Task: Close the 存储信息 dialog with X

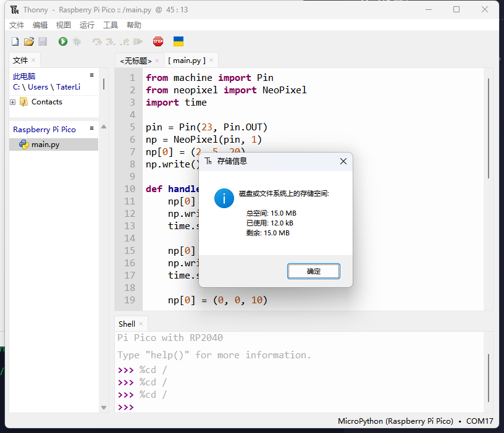Action: click(x=343, y=161)
